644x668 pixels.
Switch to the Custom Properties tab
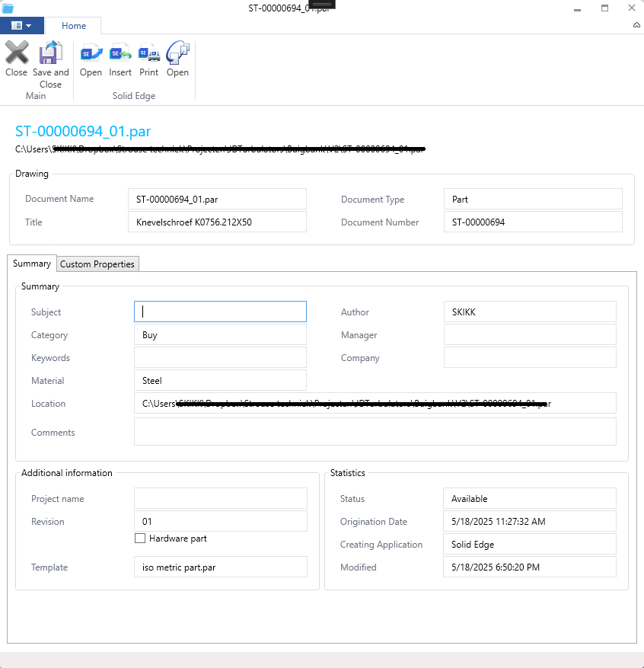coord(97,264)
